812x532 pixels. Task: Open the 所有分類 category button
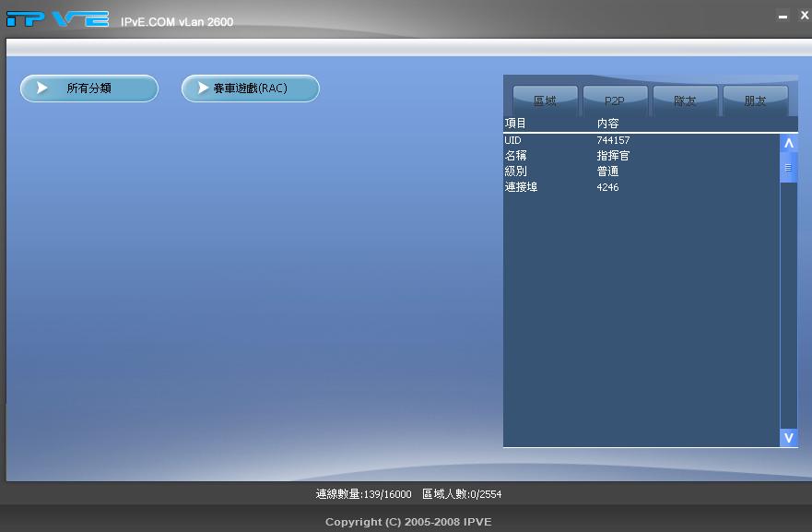point(89,89)
